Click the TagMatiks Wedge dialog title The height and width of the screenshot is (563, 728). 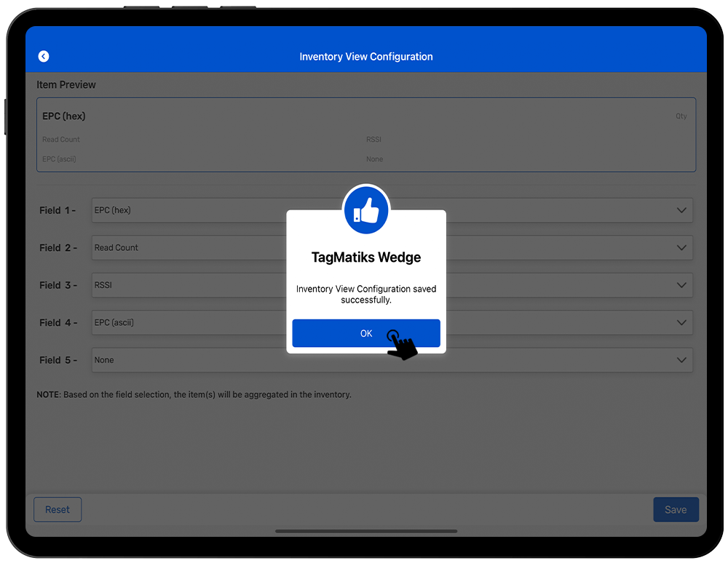coord(366,257)
